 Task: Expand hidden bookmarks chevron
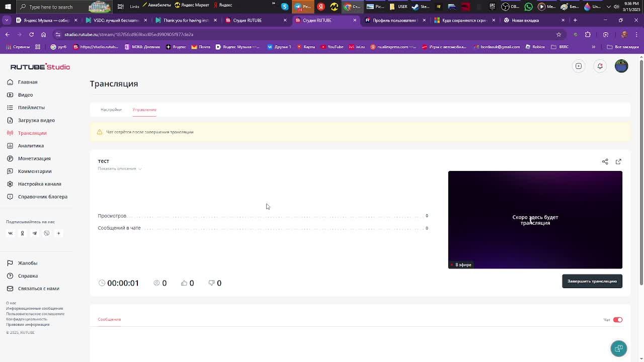pyautogui.click(x=593, y=47)
